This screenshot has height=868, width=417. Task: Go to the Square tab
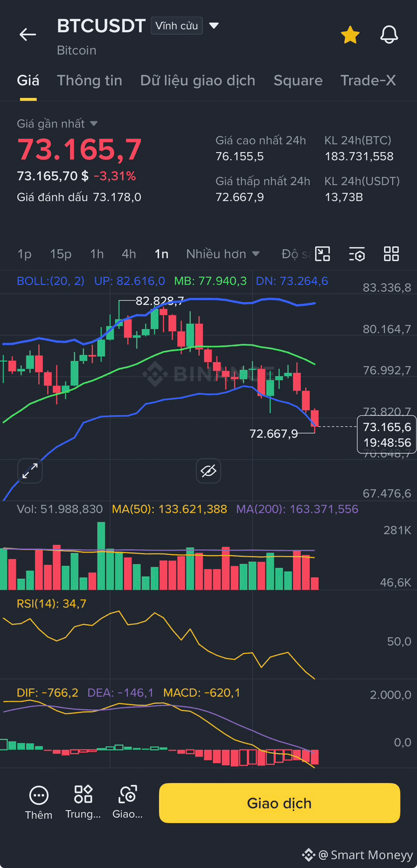pyautogui.click(x=298, y=81)
